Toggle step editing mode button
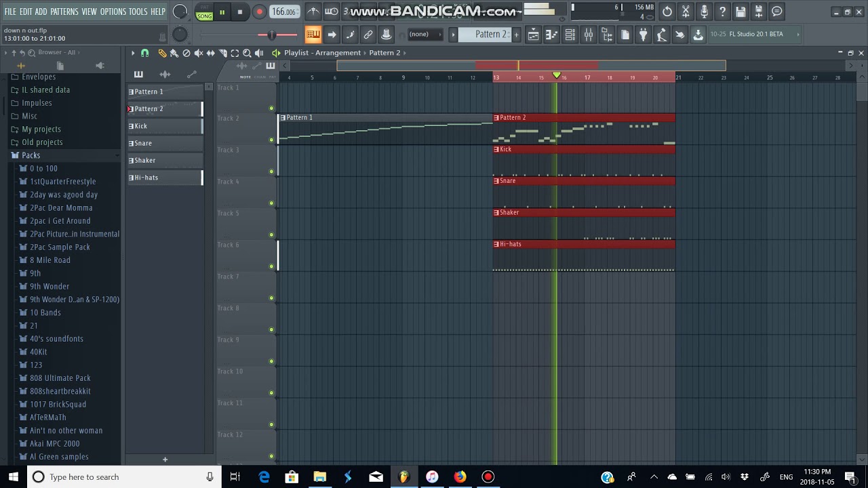 click(350, 35)
